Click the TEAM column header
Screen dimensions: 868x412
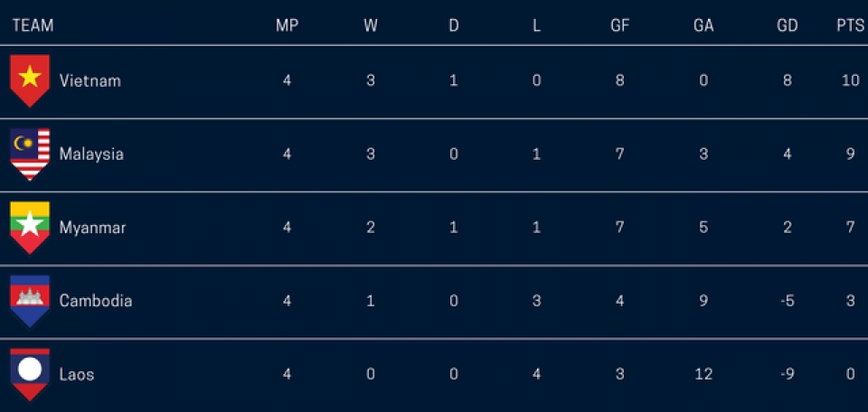(33, 25)
